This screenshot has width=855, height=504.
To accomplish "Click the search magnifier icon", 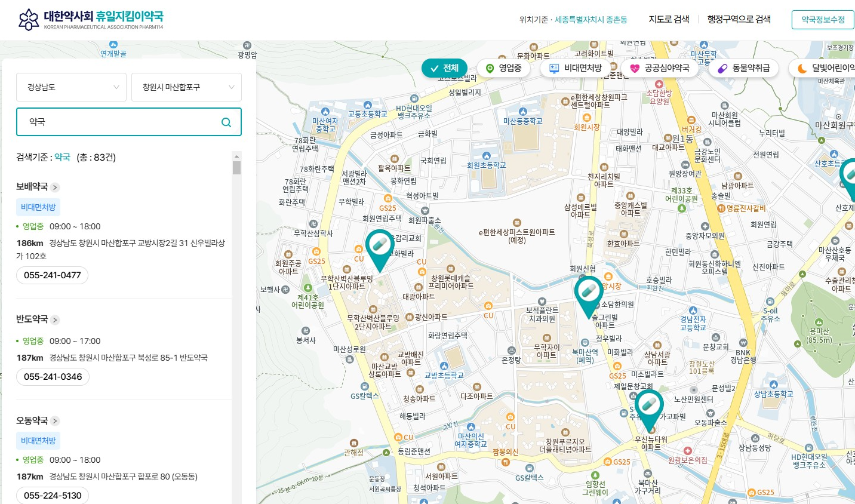I will [226, 122].
